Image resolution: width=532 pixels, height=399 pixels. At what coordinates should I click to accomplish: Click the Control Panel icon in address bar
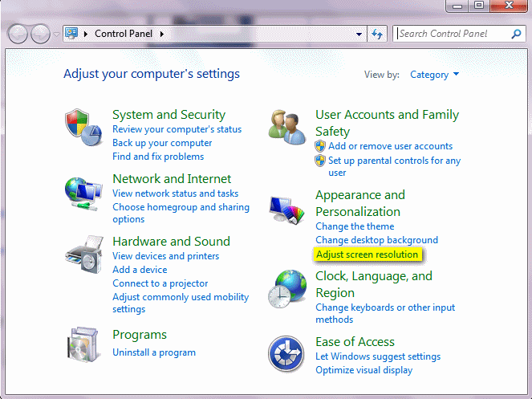[71, 33]
